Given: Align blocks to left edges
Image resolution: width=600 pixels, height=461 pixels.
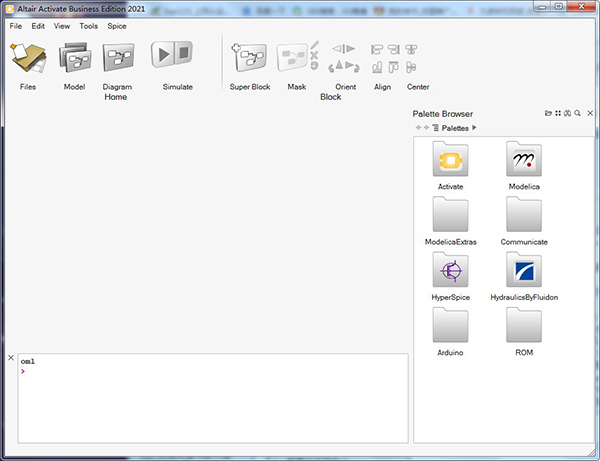Looking at the screenshot, I should click(377, 49).
